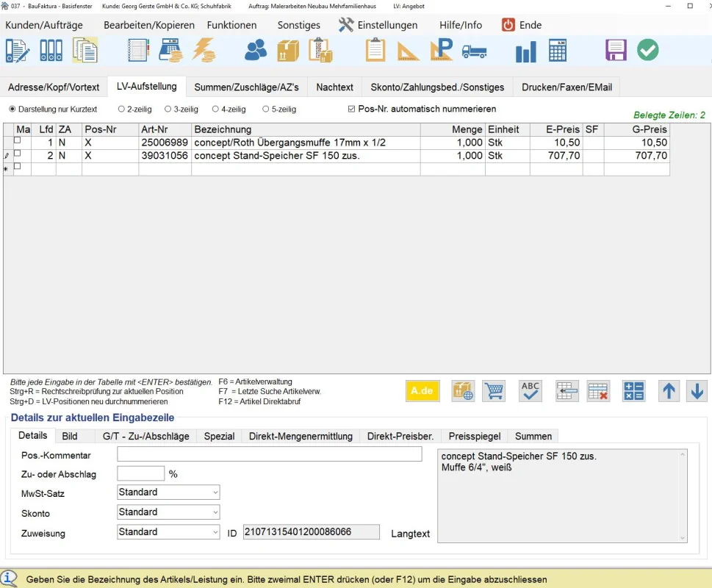Click the delivery truck icon

(x=474, y=51)
